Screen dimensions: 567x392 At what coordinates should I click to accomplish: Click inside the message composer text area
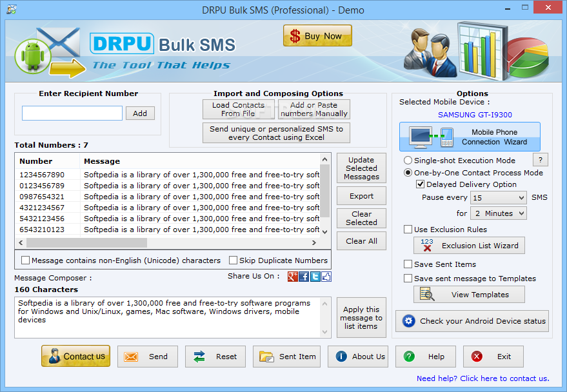168,318
